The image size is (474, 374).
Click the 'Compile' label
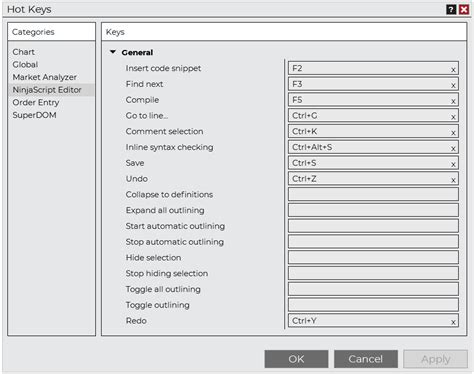point(142,100)
